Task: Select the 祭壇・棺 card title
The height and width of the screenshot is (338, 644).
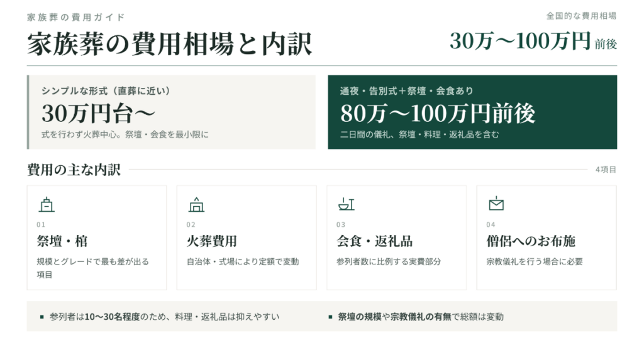Action: pos(62,241)
